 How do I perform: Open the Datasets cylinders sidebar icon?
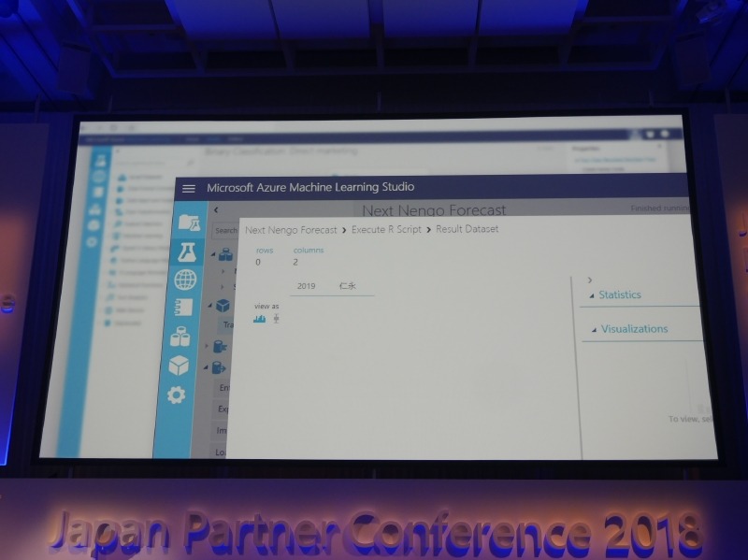[x=180, y=337]
